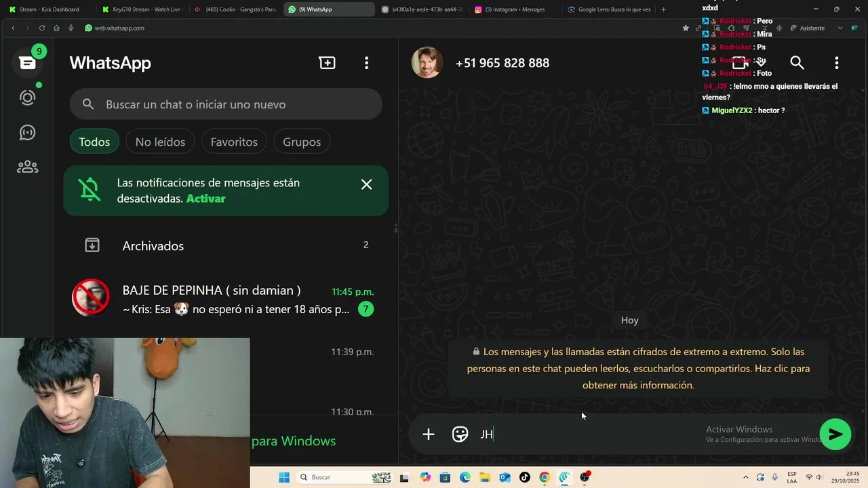The image size is (868, 488).
Task: Open the Channels icon in sidebar
Action: tap(27, 132)
